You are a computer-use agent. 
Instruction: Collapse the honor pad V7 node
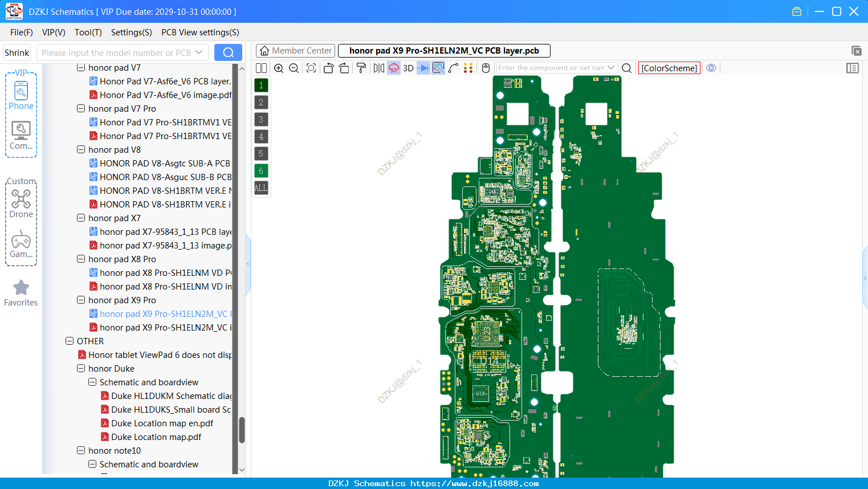(x=81, y=67)
